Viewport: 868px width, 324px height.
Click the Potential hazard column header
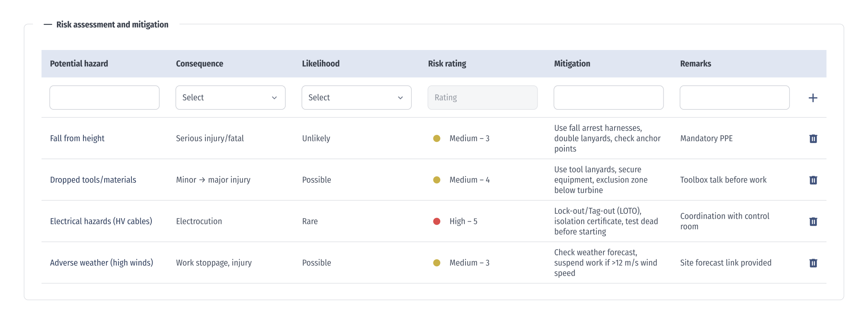tap(79, 64)
